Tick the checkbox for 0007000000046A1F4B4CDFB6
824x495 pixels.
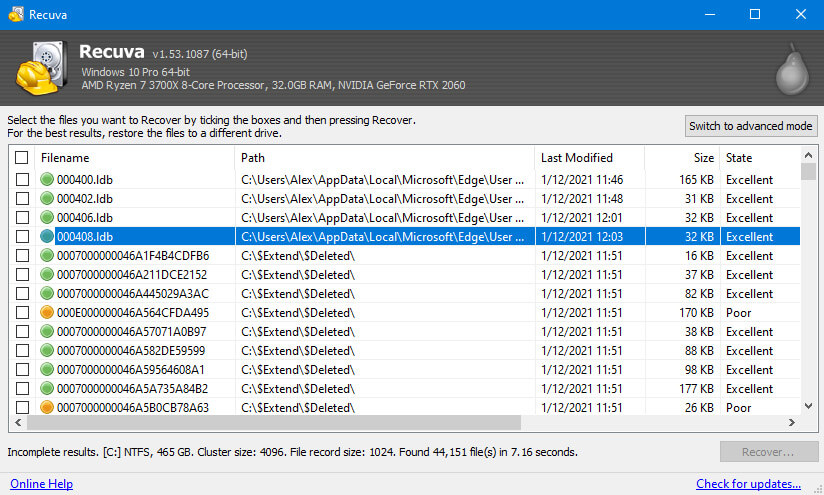coord(22,255)
